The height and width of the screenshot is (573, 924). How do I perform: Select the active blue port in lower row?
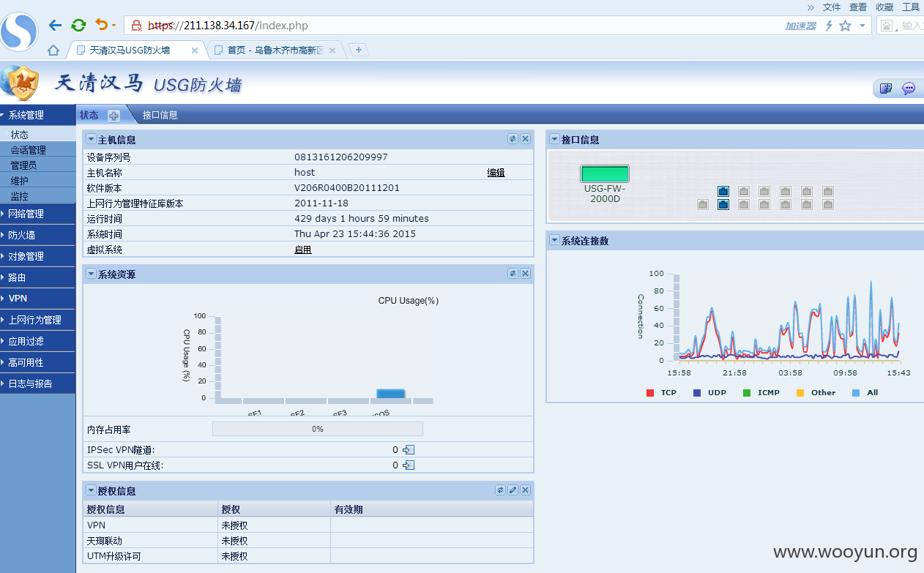pyautogui.click(x=723, y=205)
